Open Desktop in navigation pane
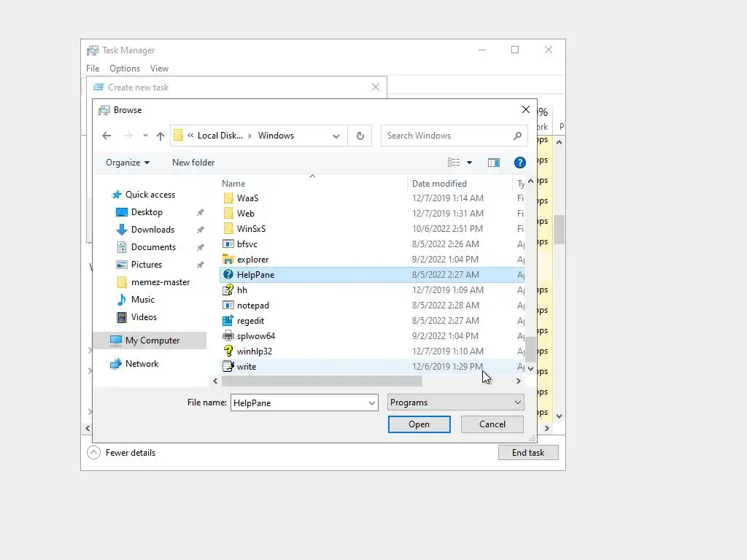The height and width of the screenshot is (560, 747). click(x=147, y=212)
